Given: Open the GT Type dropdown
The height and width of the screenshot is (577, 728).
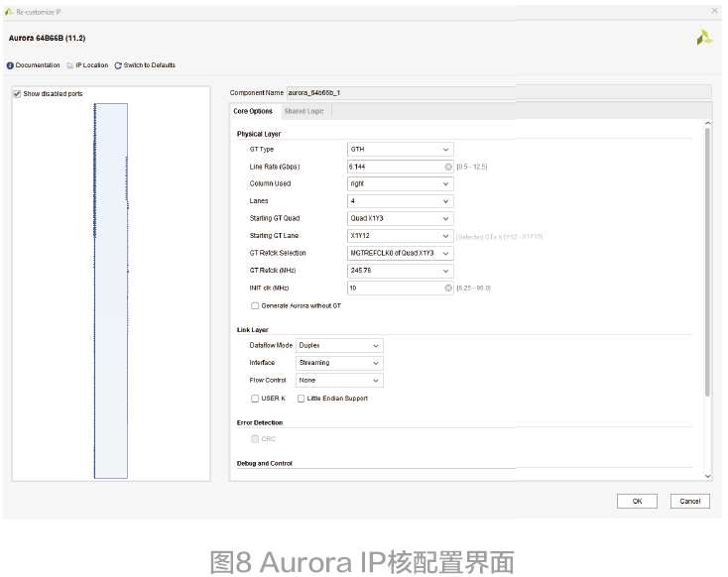Looking at the screenshot, I should coord(401,150).
